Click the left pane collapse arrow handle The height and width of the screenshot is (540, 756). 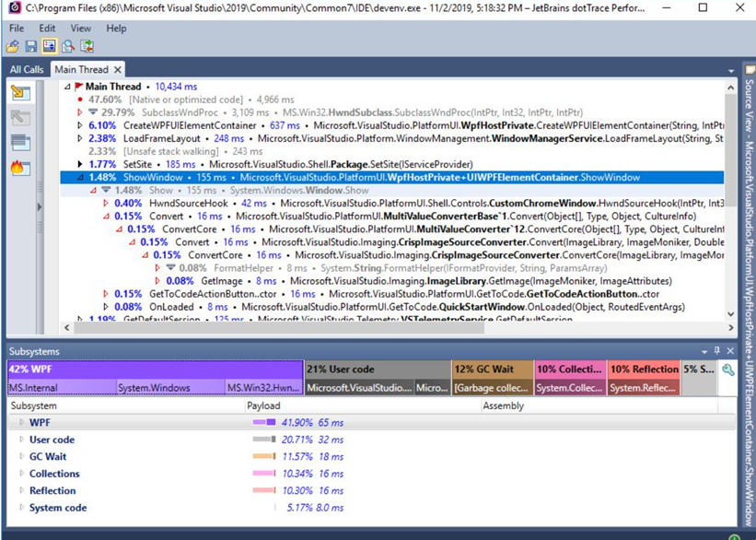[40, 207]
